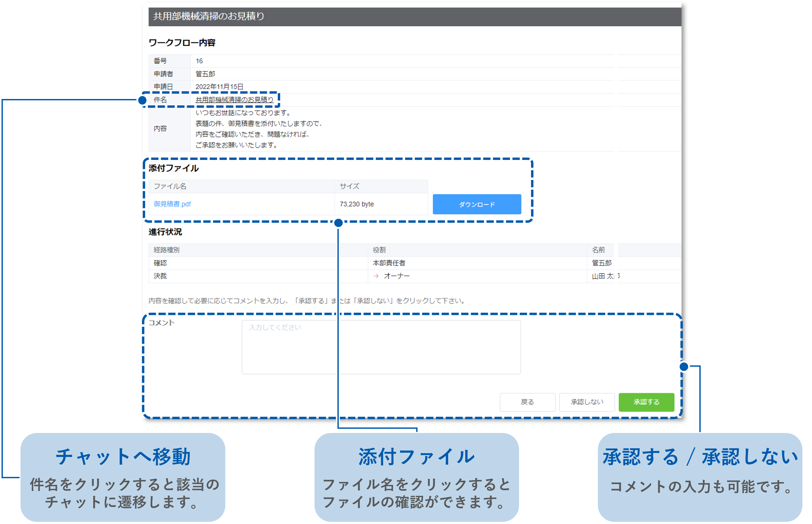Open the 御見積書.pdf file link

(x=172, y=204)
